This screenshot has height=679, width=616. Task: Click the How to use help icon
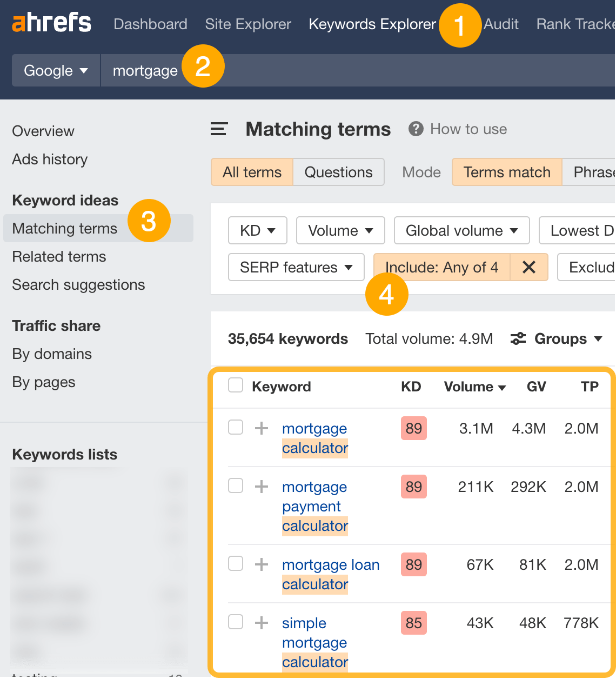(x=415, y=129)
